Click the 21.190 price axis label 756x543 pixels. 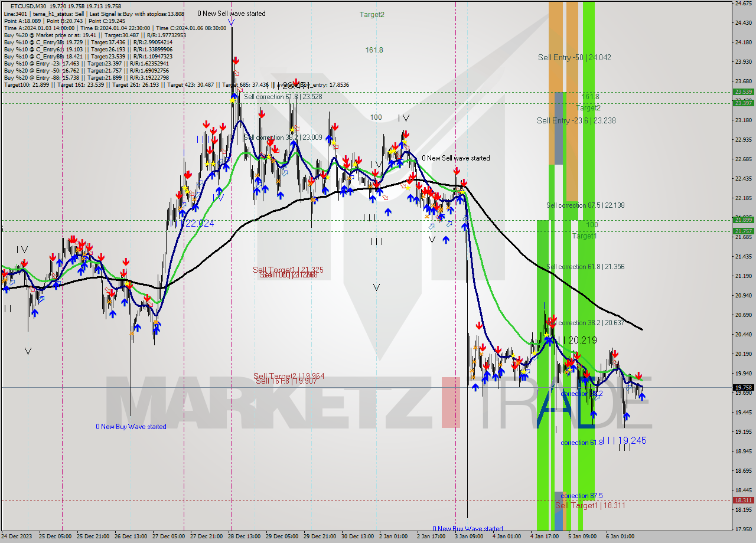743,276
